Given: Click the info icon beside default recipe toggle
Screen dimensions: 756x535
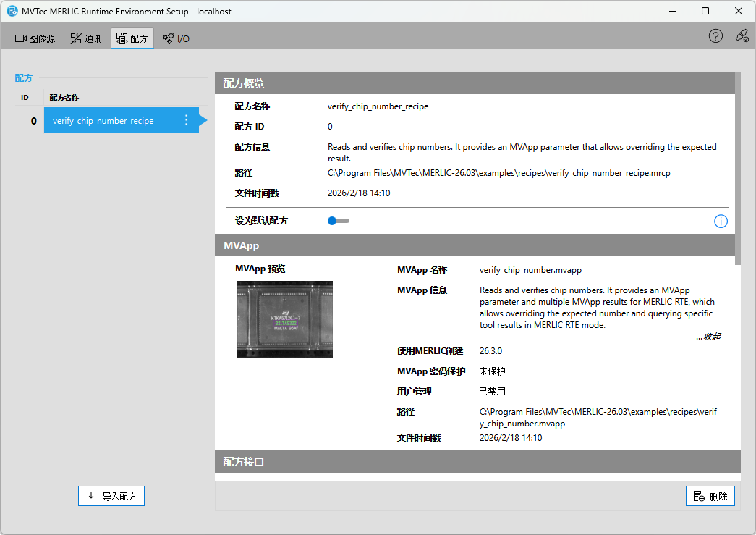Looking at the screenshot, I should click(721, 222).
